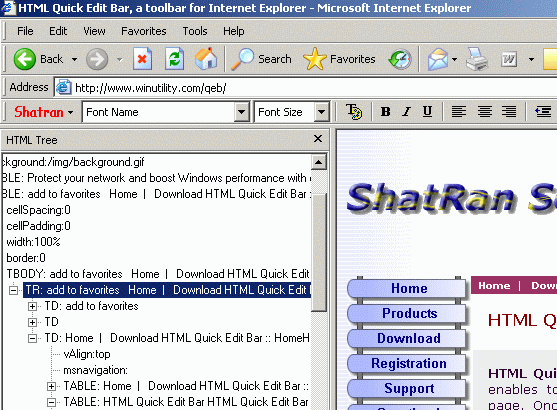The height and width of the screenshot is (410, 557).
Task: Expand the empty TD node
Action: (x=32, y=322)
